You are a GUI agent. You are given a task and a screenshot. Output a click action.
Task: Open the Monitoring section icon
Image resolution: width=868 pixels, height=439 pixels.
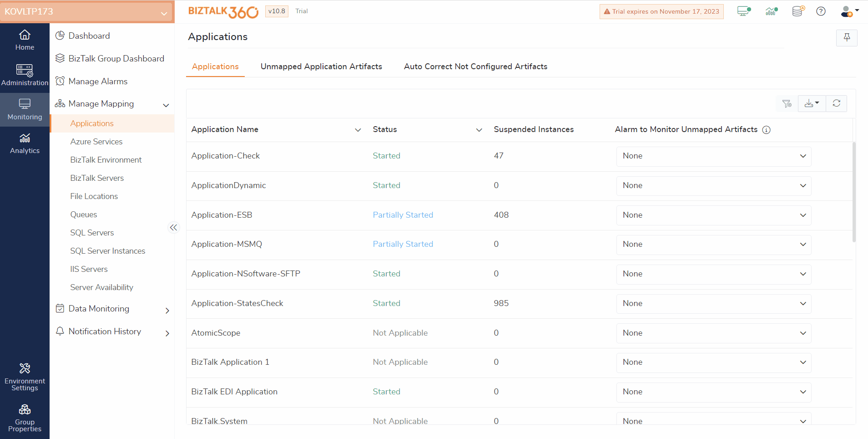tap(25, 104)
